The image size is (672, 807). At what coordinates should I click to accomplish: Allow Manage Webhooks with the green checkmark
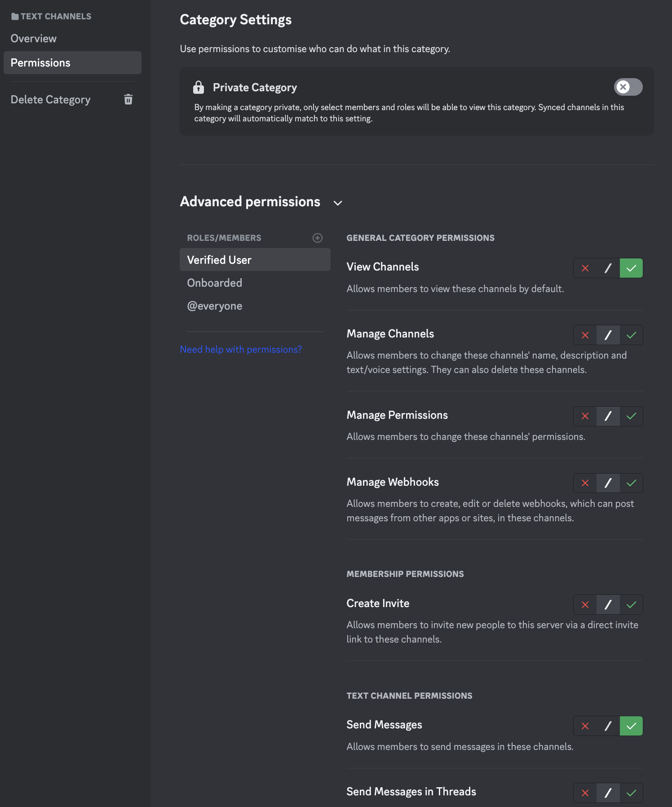[631, 483]
